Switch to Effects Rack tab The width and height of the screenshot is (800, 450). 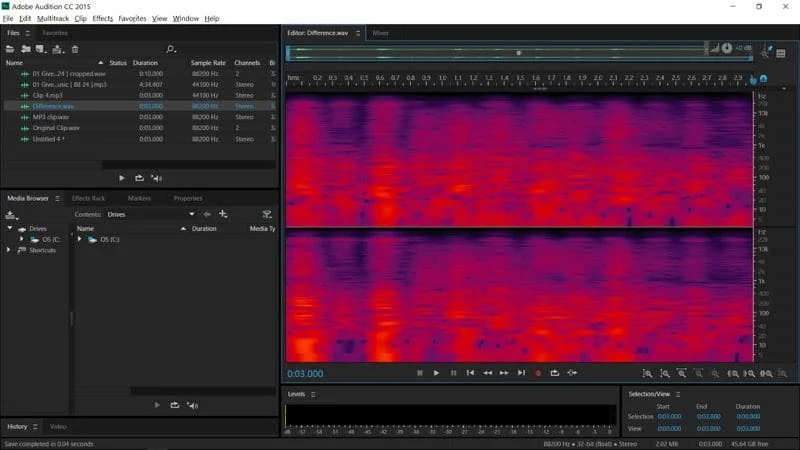click(88, 198)
